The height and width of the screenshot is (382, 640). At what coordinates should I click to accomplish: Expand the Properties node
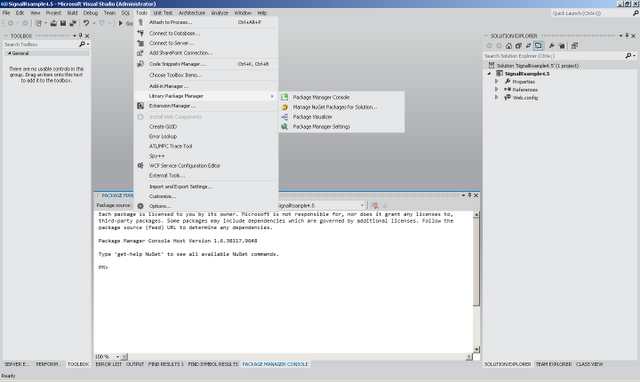497,82
